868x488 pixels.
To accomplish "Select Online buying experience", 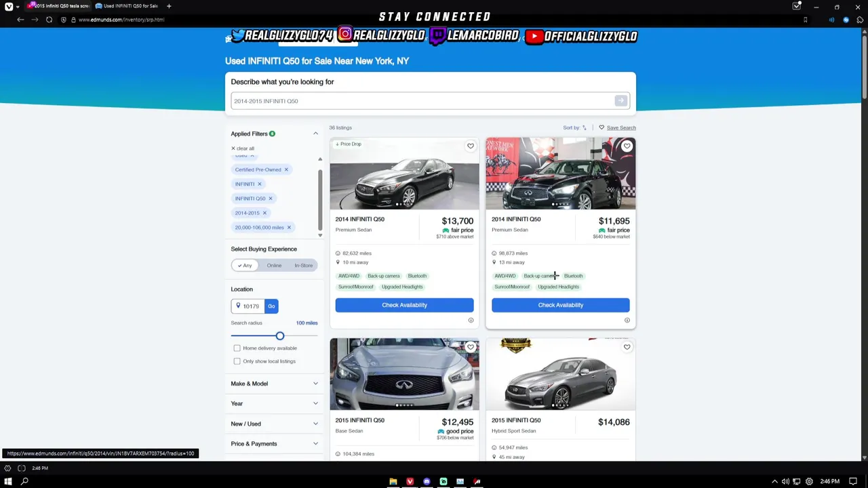I will (274, 266).
